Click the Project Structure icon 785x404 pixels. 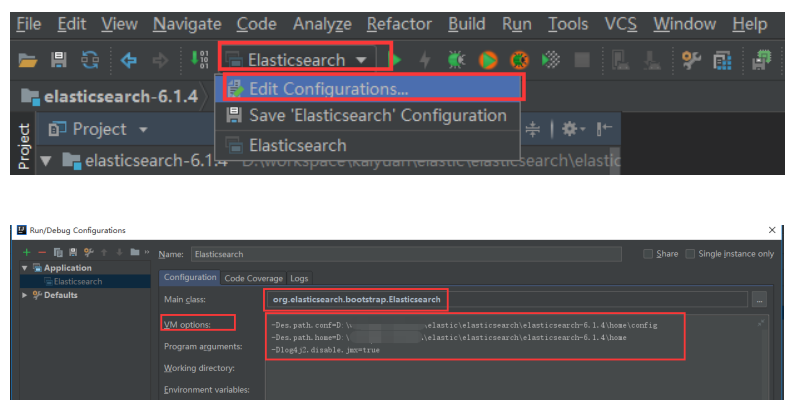point(722,61)
